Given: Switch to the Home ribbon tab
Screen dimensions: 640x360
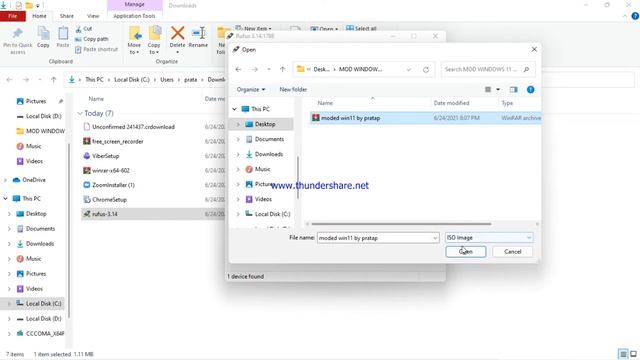Looking at the screenshot, I should [x=39, y=16].
